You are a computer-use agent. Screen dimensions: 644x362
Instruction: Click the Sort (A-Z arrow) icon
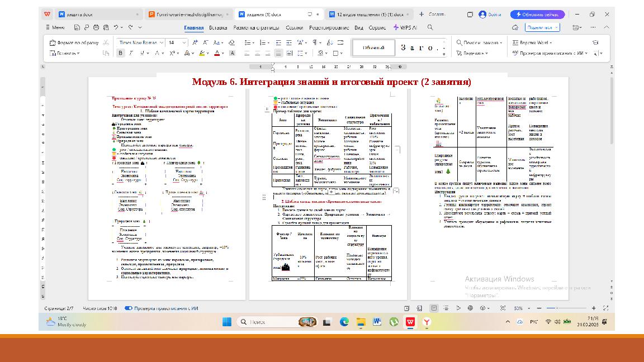[x=330, y=42]
